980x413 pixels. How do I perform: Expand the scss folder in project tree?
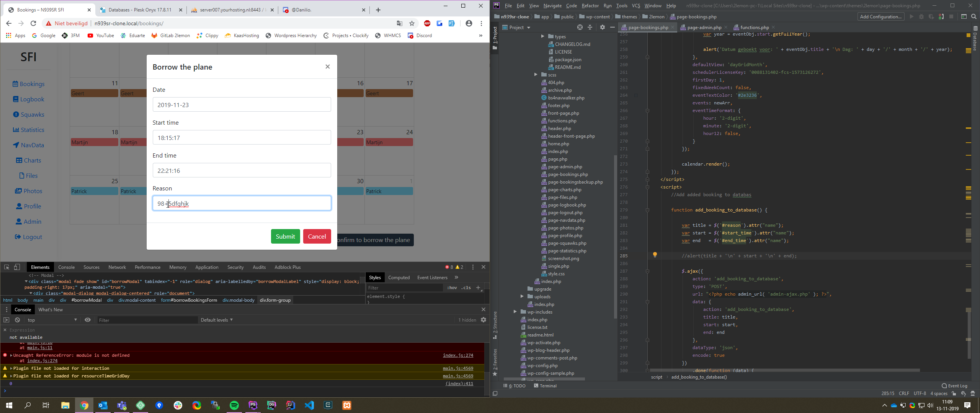(536, 75)
